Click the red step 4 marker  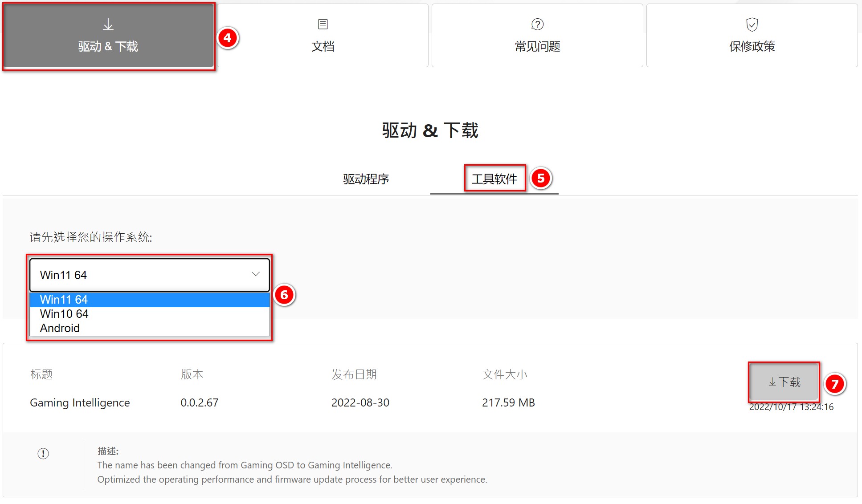(x=228, y=38)
